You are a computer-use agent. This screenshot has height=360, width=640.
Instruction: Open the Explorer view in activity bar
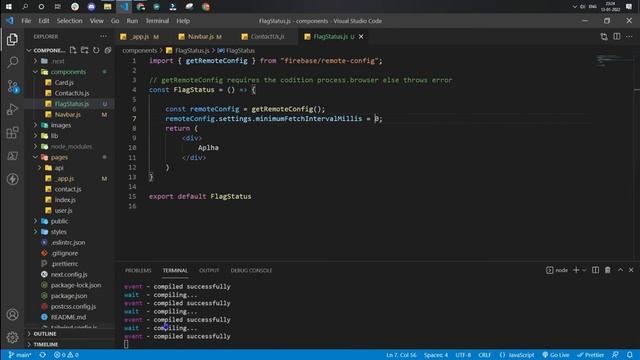(12, 40)
